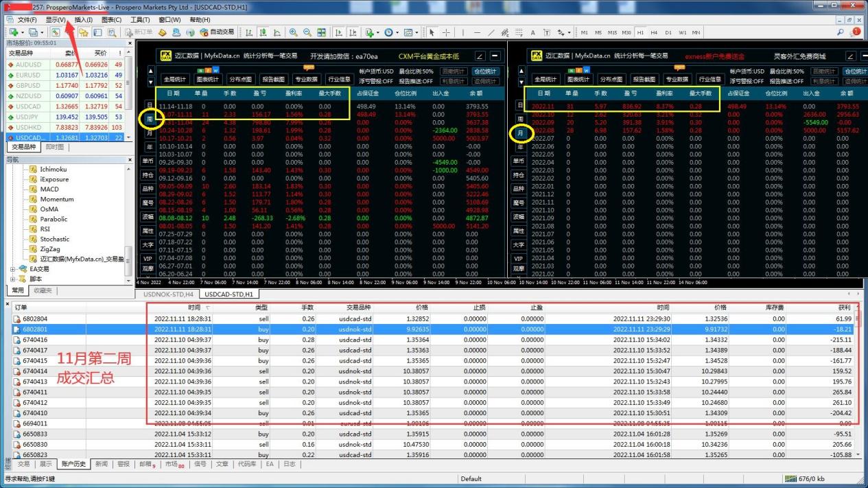Open the 显示(V) menu
This screenshot has height=488, width=868.
coord(56,20)
